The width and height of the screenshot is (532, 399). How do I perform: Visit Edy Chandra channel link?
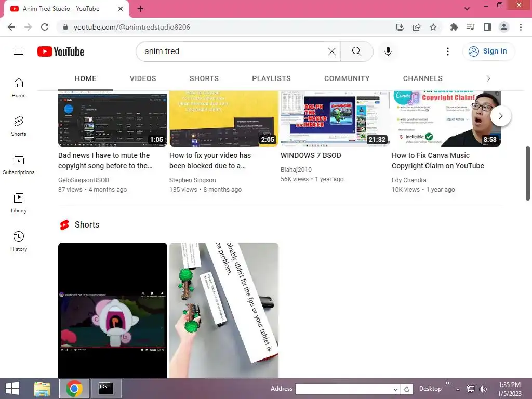[409, 180]
